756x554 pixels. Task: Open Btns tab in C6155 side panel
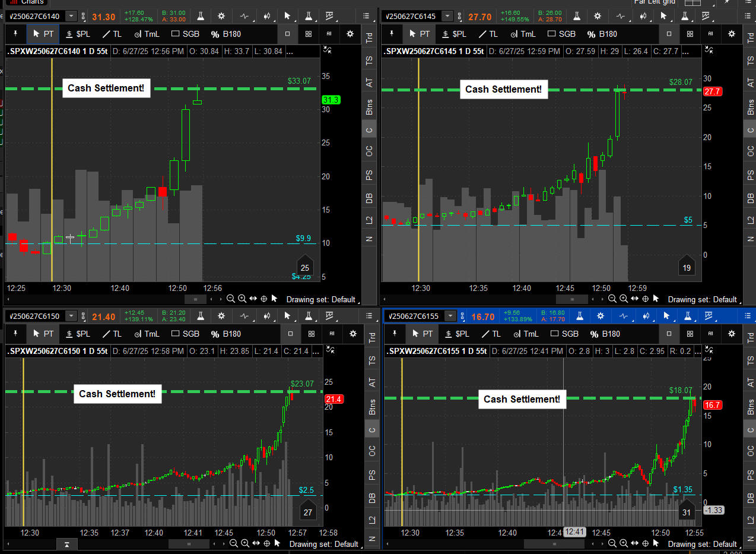[751, 407]
